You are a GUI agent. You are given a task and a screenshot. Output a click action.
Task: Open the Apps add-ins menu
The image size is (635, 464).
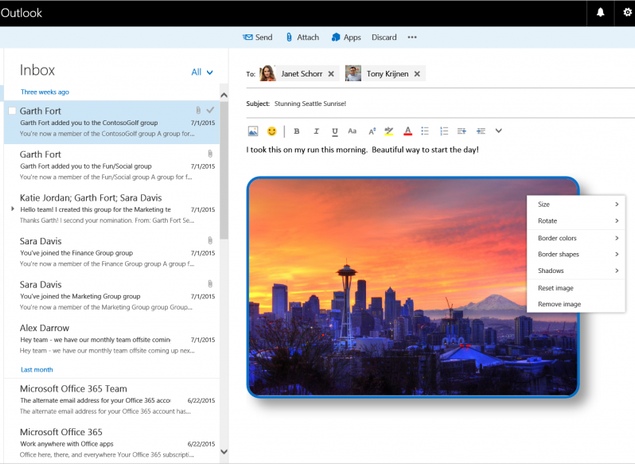[x=346, y=37]
